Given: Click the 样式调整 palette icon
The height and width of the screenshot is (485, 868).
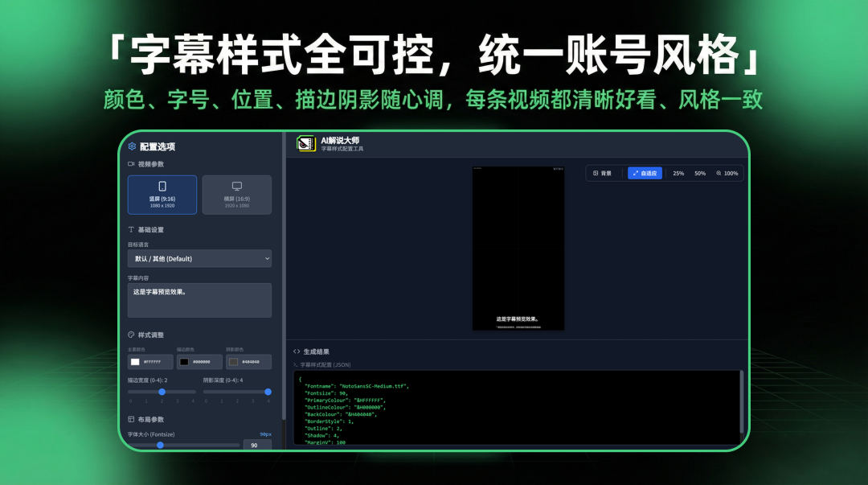Looking at the screenshot, I should click(131, 335).
